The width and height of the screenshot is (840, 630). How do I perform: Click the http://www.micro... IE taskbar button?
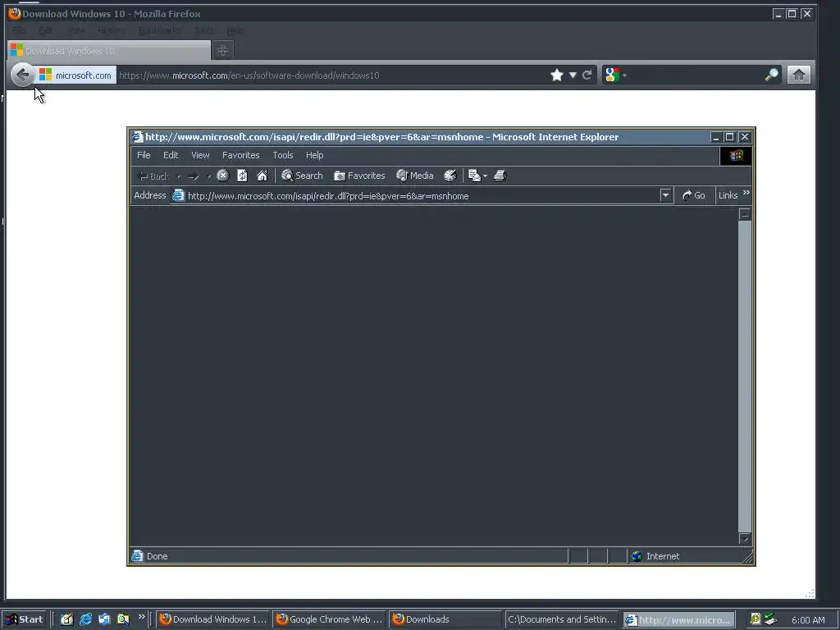678,620
